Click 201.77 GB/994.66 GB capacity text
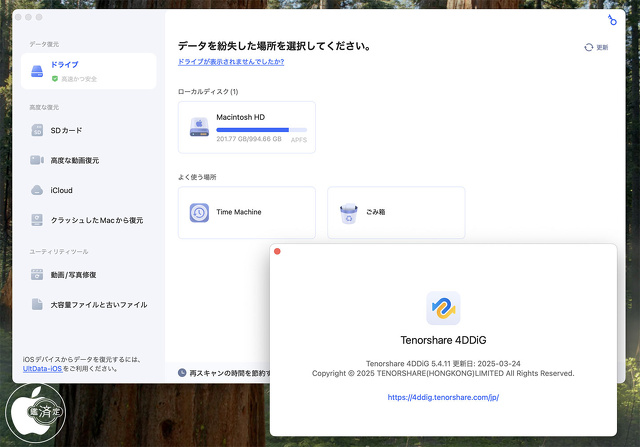The image size is (640, 447). pyautogui.click(x=249, y=139)
